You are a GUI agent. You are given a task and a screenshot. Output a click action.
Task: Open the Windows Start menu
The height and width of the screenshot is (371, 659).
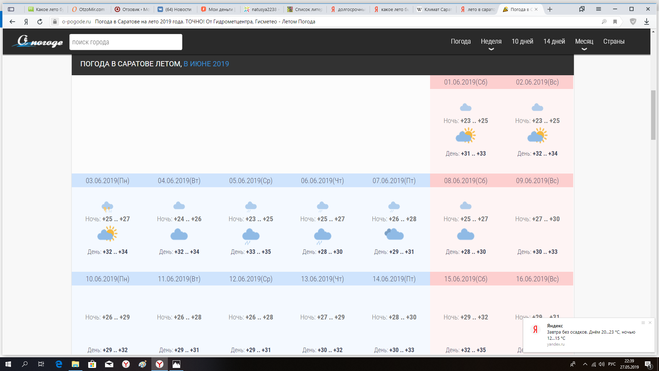pyautogui.click(x=8, y=364)
